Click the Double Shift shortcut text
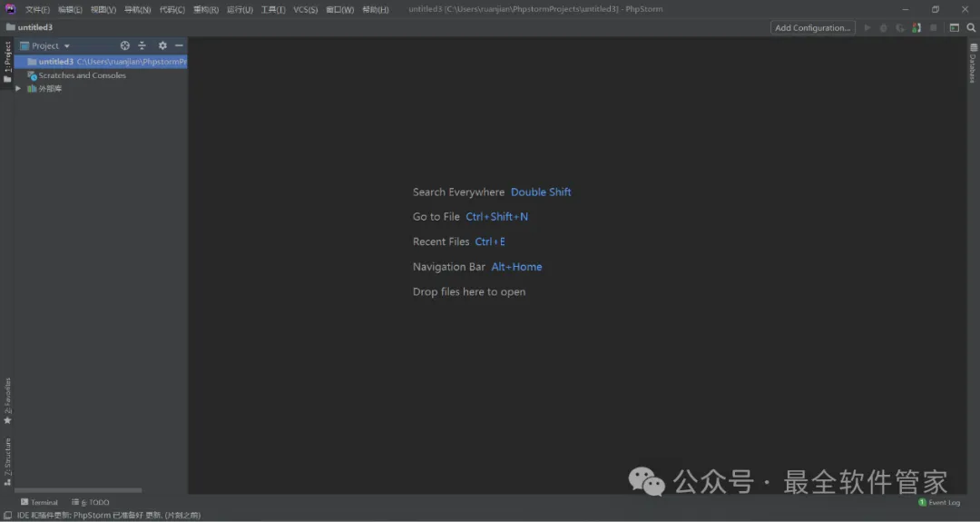Viewport: 980px width, 522px height. (541, 192)
